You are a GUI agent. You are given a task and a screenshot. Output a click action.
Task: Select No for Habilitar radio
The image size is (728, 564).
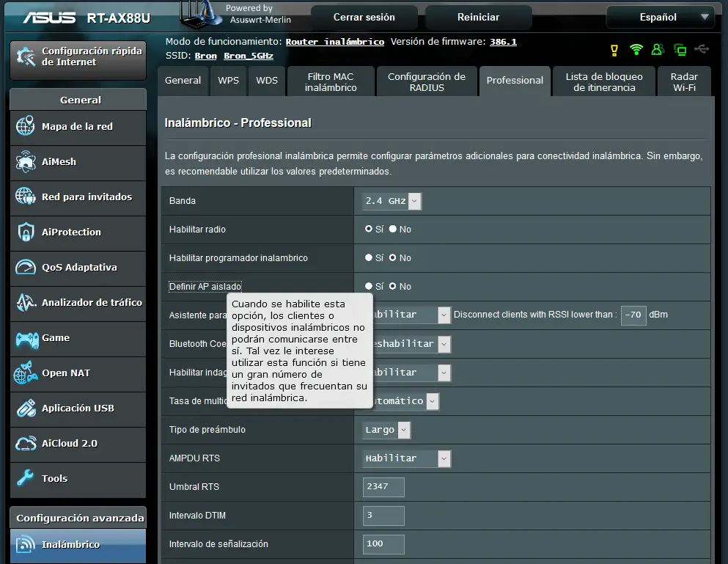[x=393, y=229]
